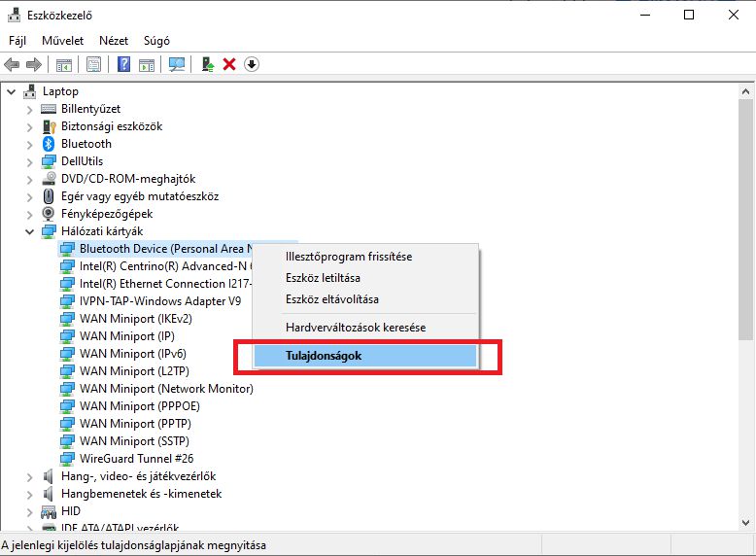Click the Properties sheet toolbar icon

point(94,64)
